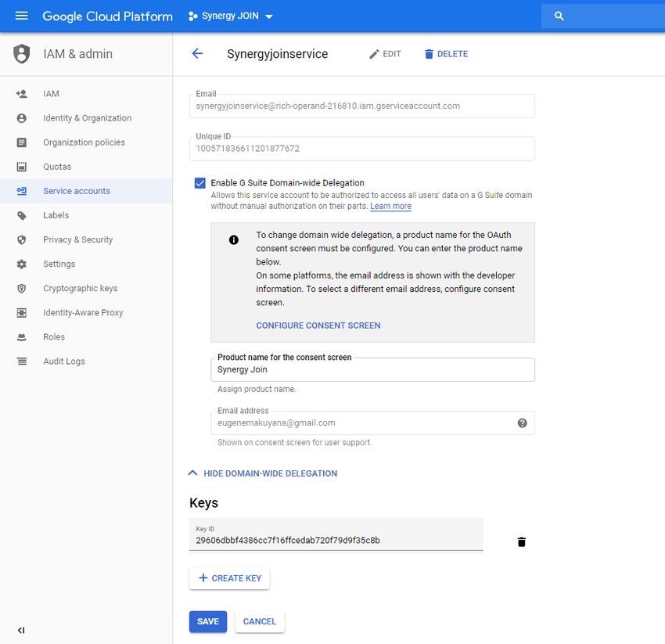Click Delete service account button
Viewport: 665px width, 644px height.
[x=446, y=54]
